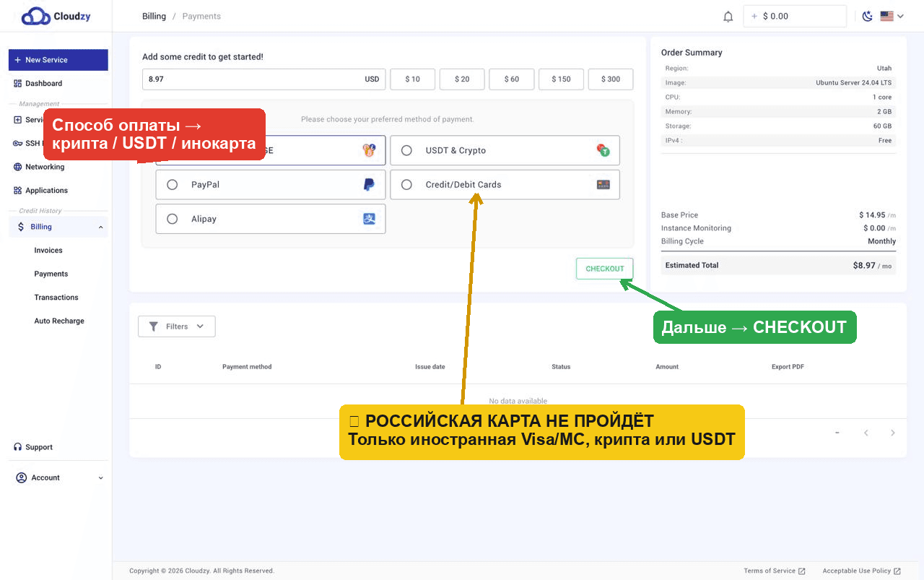924x580 pixels.
Task: Click the credit card icon
Action: coord(603,185)
